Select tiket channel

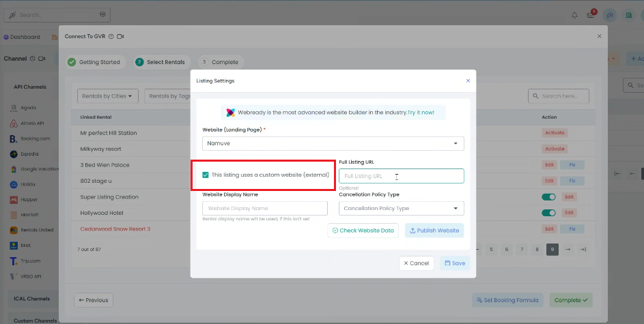pos(20,246)
